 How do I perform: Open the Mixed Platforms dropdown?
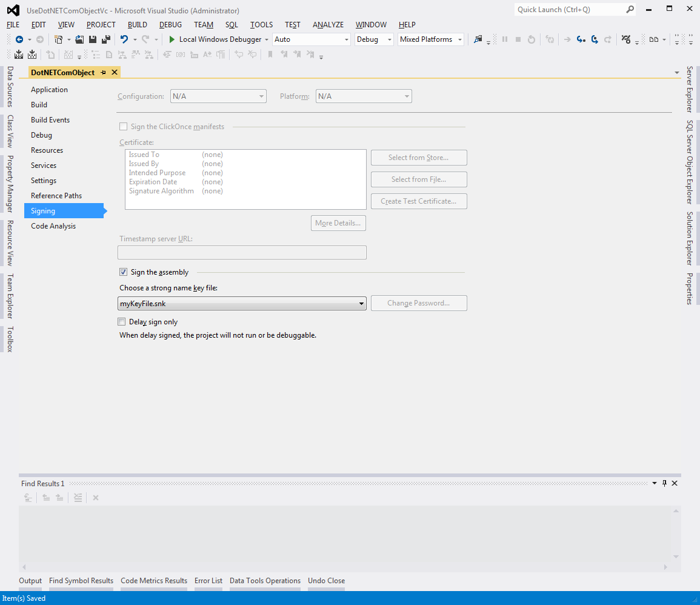click(x=431, y=39)
